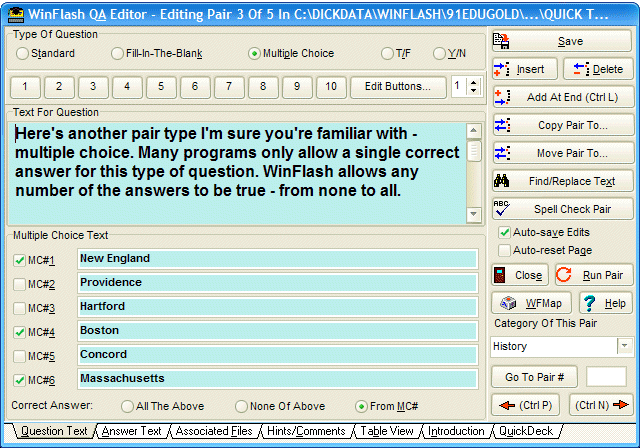Screen dimensions: 640x448
Task: Switch to the Question Text tab
Action: pos(54,431)
